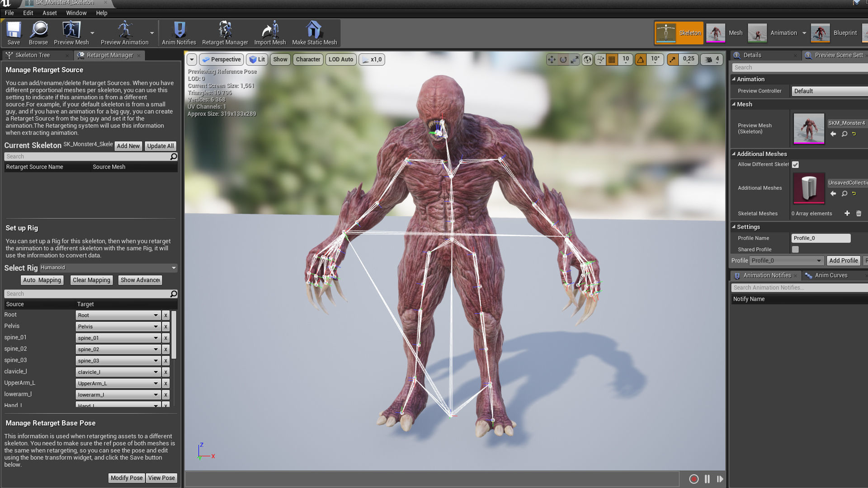The image size is (868, 488).
Task: Open Perspective view dropdown
Action: pyautogui.click(x=222, y=59)
